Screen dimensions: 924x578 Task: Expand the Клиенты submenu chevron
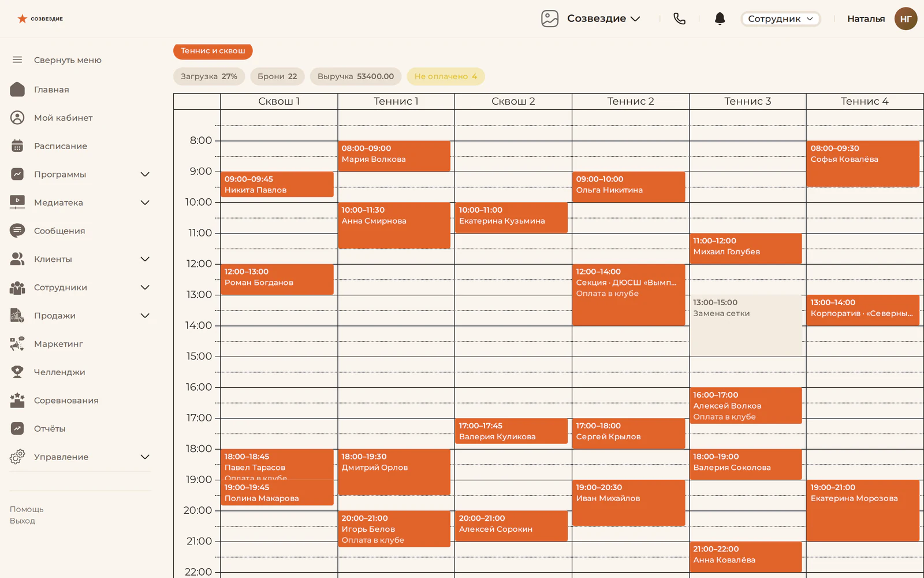coord(145,259)
